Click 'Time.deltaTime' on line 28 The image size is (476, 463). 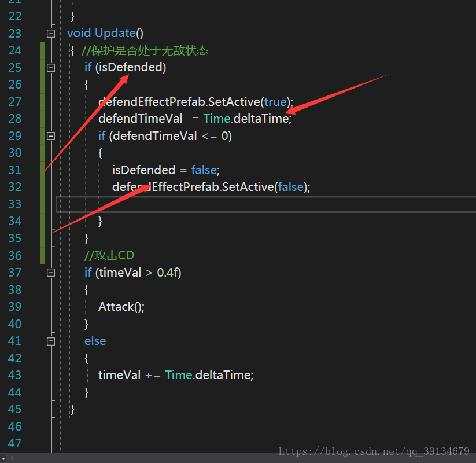246,119
